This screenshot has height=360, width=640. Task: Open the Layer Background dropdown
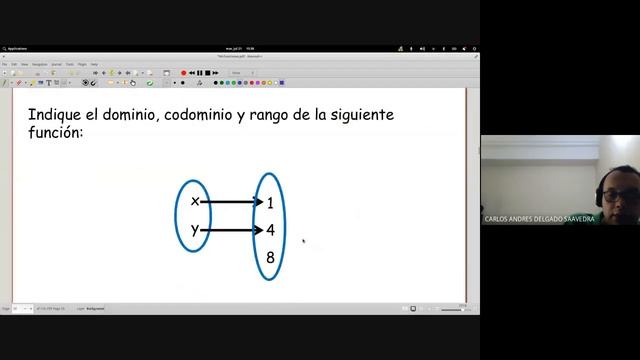click(95, 309)
